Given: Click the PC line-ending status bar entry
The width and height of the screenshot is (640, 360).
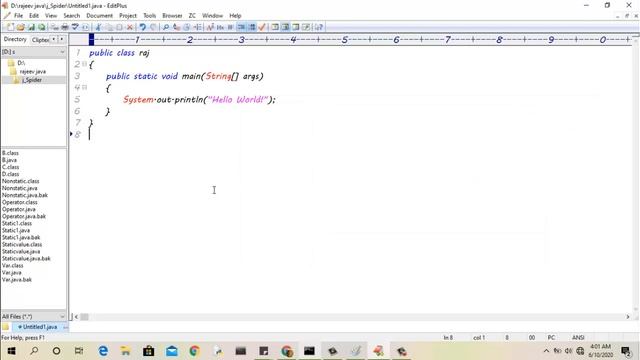Looking at the screenshot, I should pos(551,338).
